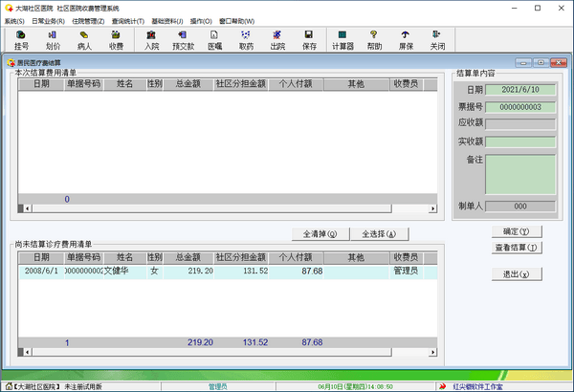Click the 实收额 amount received field
This screenshot has width=574, height=392.
[x=519, y=142]
